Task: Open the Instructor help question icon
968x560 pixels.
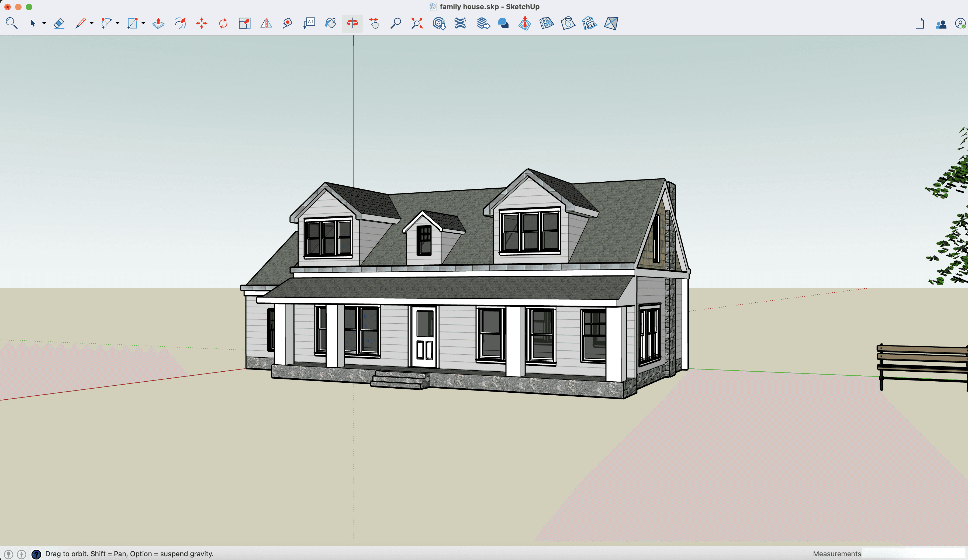Action: click(x=36, y=554)
